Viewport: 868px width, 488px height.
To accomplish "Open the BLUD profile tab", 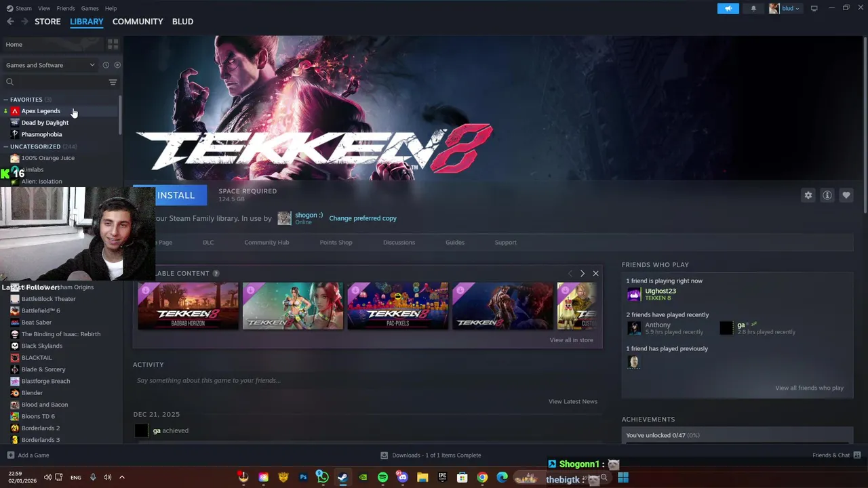I will [182, 22].
